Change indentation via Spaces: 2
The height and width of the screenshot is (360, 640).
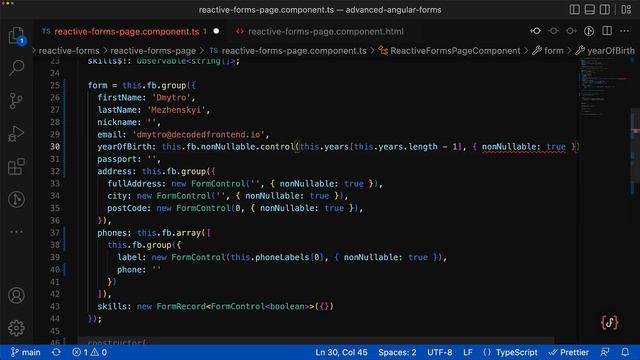point(397,352)
